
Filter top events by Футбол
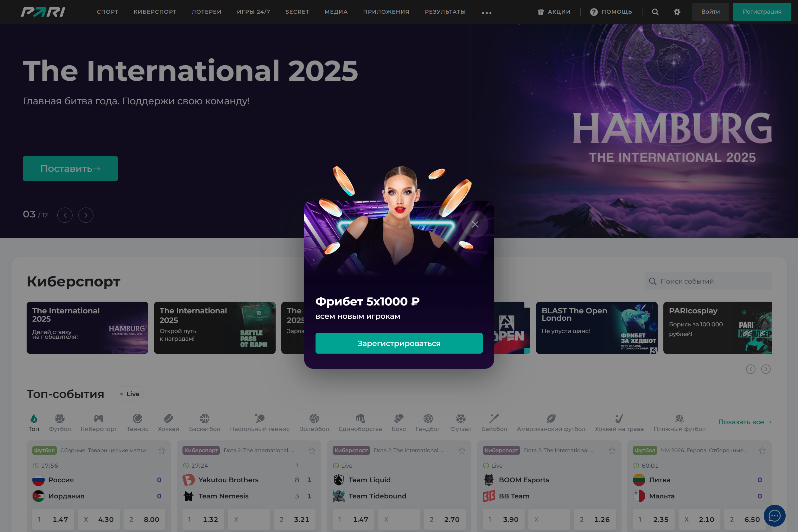pyautogui.click(x=60, y=422)
